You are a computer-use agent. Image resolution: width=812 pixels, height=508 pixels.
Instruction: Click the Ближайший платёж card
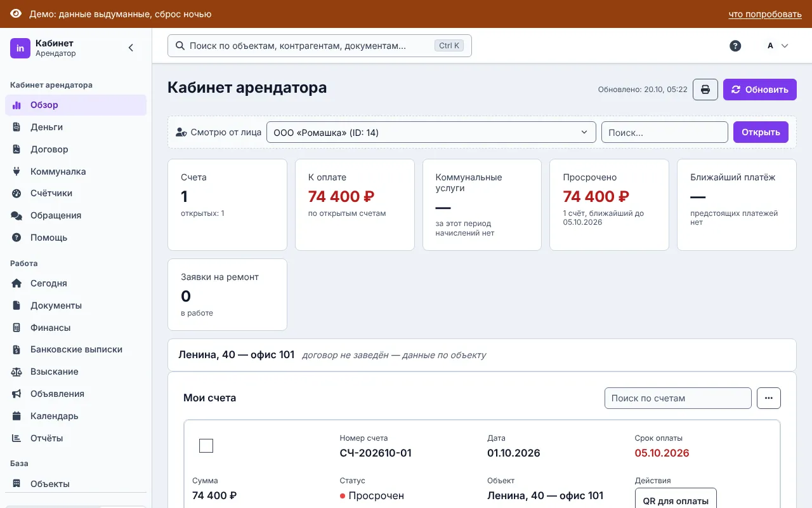point(737,204)
